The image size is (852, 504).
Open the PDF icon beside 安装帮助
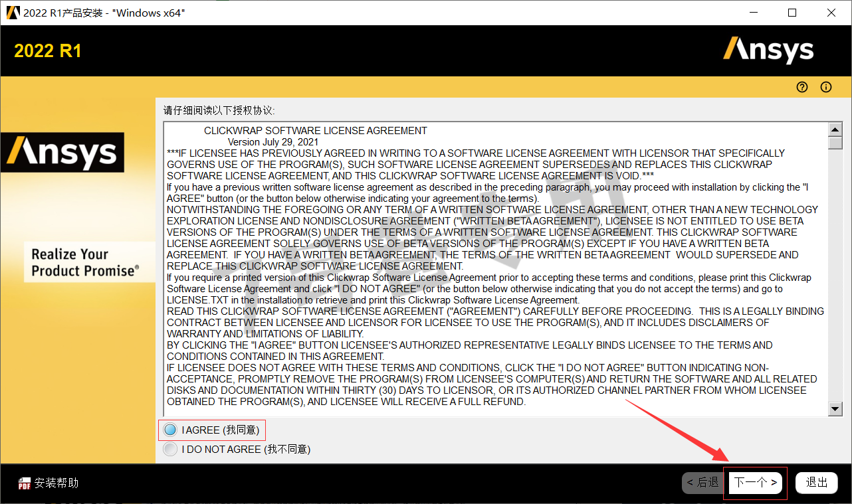[25, 483]
